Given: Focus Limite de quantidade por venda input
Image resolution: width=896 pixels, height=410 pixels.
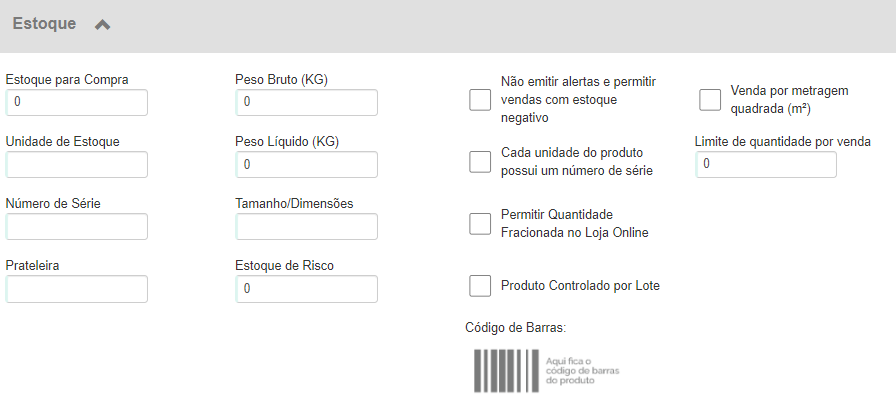Looking at the screenshot, I should [x=766, y=164].
